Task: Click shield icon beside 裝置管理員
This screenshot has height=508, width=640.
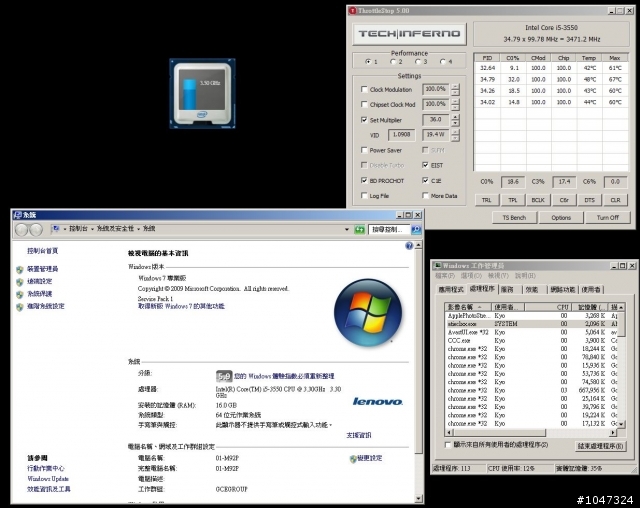Action: pos(20,269)
